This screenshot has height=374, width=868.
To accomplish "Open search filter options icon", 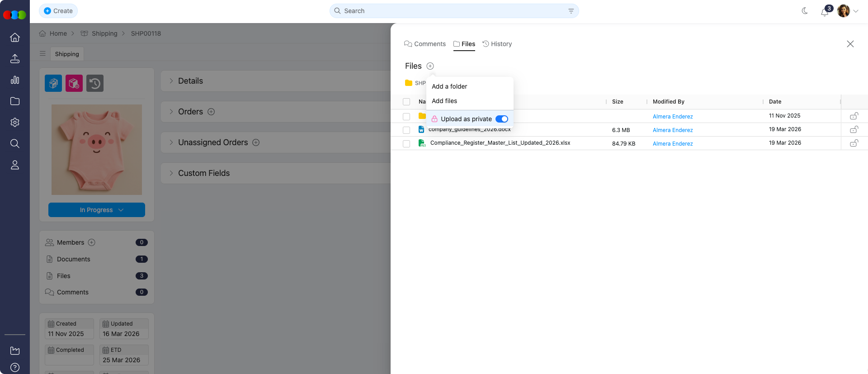I will [571, 11].
